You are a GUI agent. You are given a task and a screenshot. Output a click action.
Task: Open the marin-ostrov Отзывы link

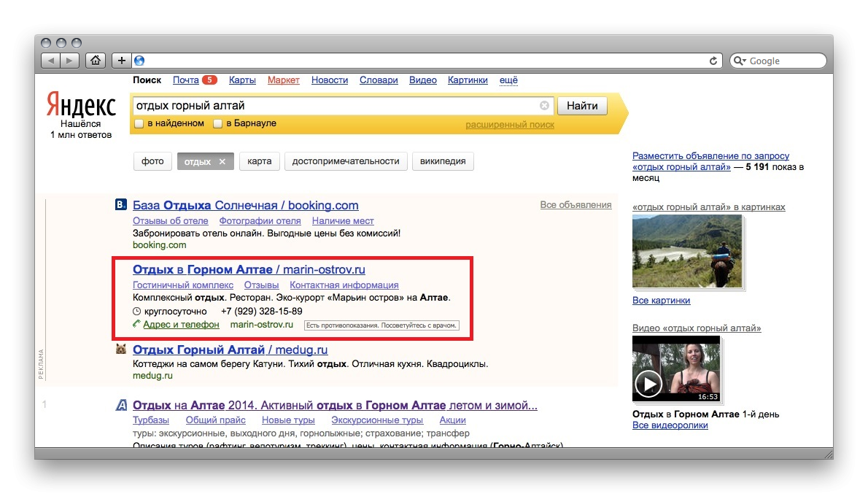261,285
